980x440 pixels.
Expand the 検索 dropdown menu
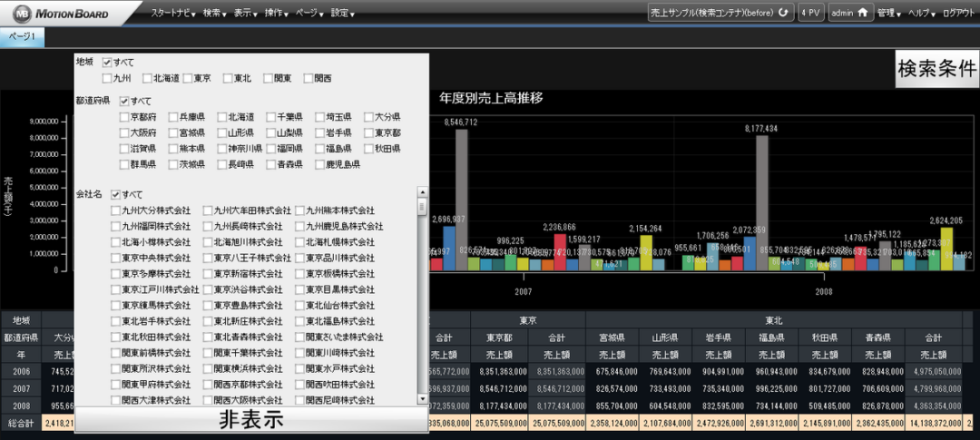(214, 15)
